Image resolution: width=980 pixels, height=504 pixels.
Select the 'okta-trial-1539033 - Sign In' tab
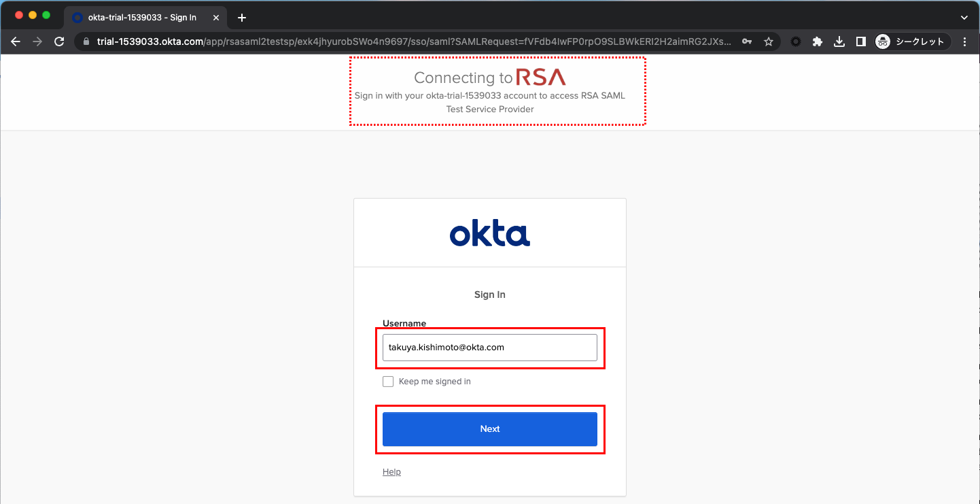[x=141, y=17]
